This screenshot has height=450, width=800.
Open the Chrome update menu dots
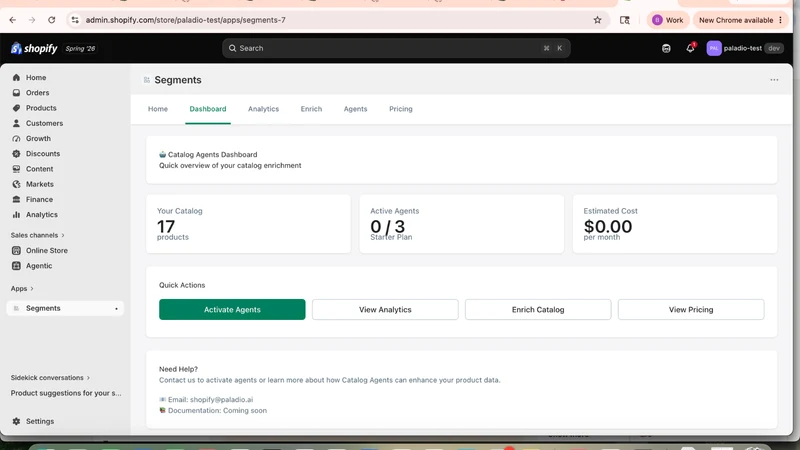tap(781, 20)
